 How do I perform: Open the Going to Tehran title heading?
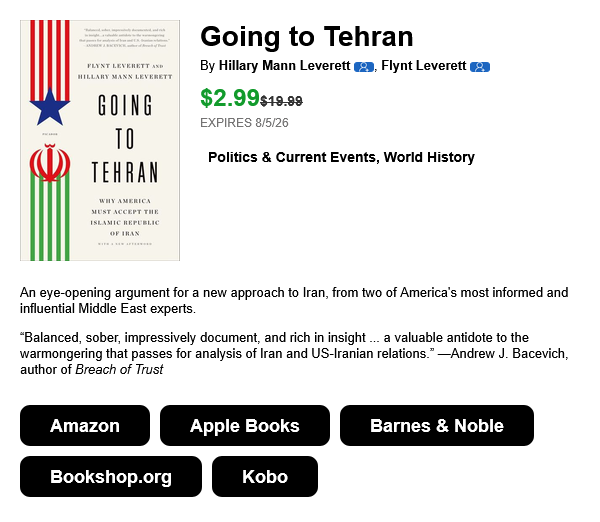click(x=307, y=37)
